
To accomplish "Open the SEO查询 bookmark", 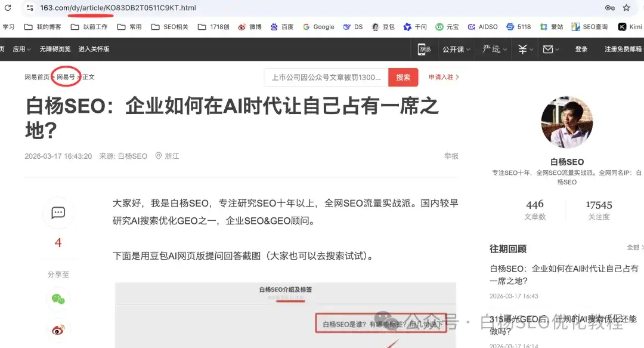I will pos(589,27).
